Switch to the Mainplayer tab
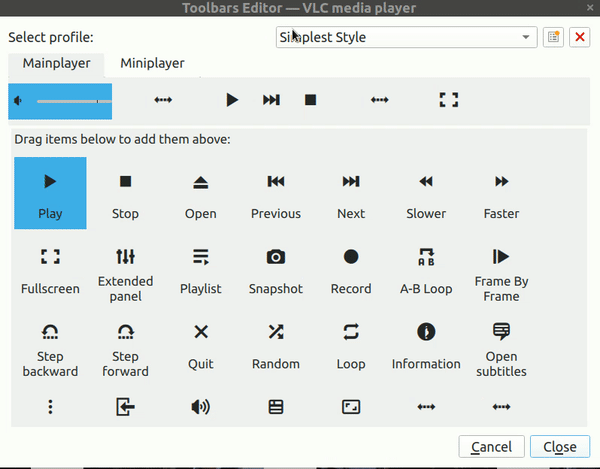The image size is (600, 469). pos(56,63)
